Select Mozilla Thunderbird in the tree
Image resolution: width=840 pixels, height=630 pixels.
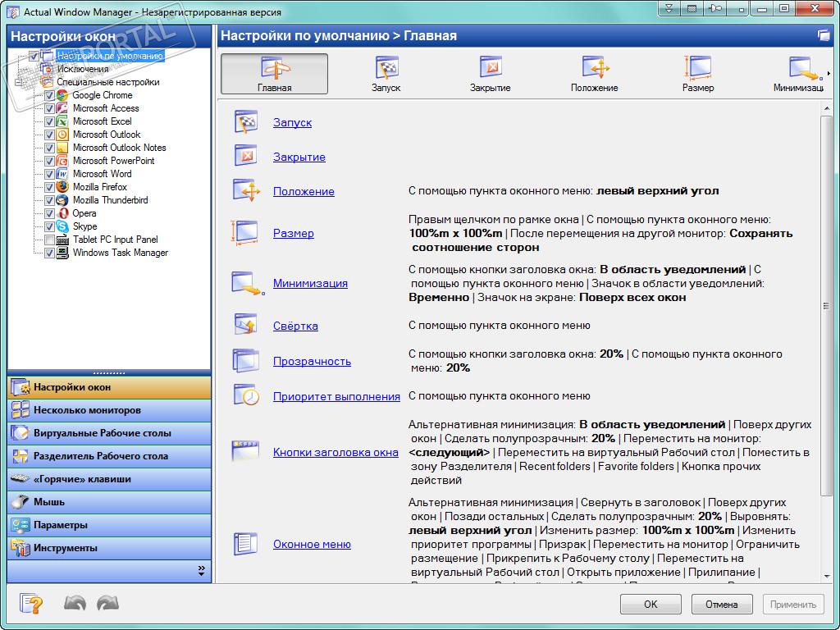pyautogui.click(x=111, y=200)
